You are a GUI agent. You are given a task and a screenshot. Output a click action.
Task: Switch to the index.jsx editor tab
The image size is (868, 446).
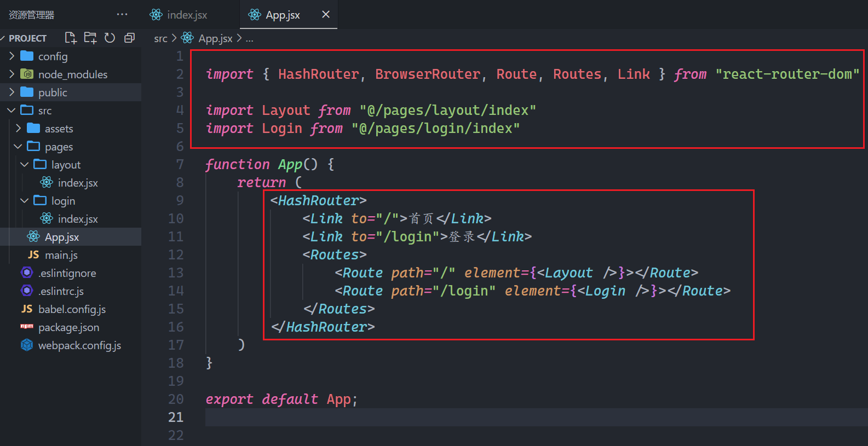tap(188, 15)
